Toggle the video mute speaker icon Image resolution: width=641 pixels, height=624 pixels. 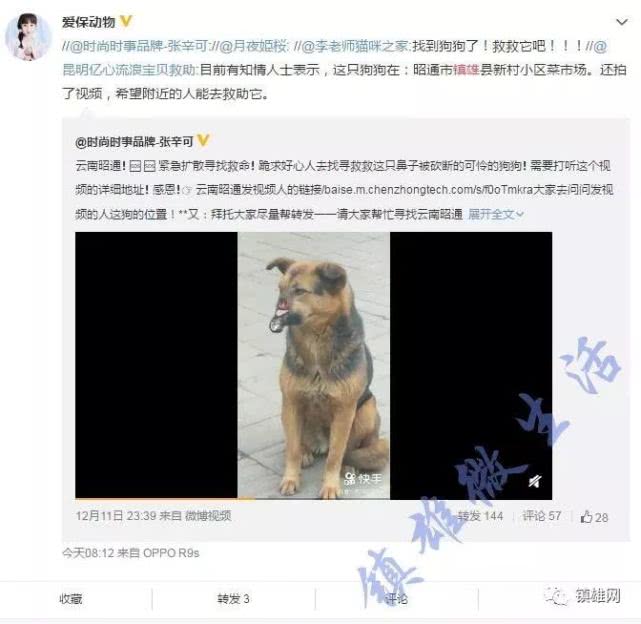point(534,481)
